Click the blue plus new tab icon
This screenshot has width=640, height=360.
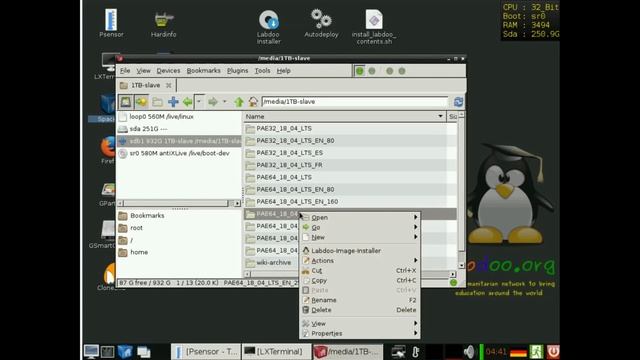click(173, 102)
